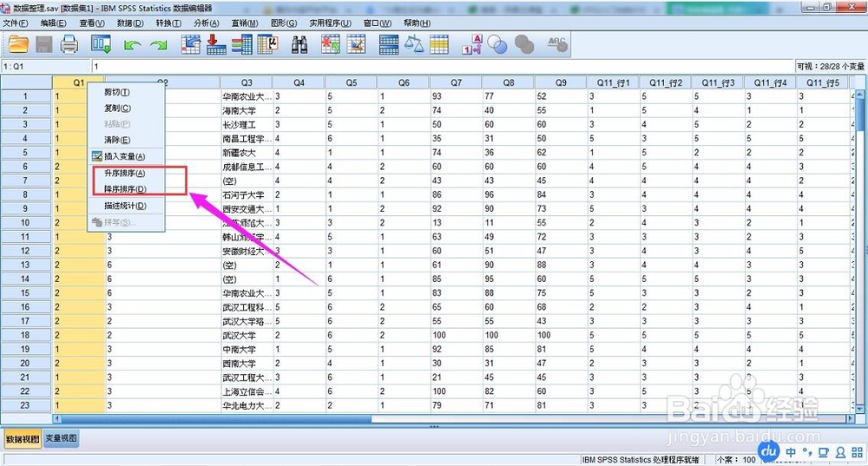Click the Q3 cell 西南大学 in row 20
The width and height of the screenshot is (868, 466).
click(247, 363)
